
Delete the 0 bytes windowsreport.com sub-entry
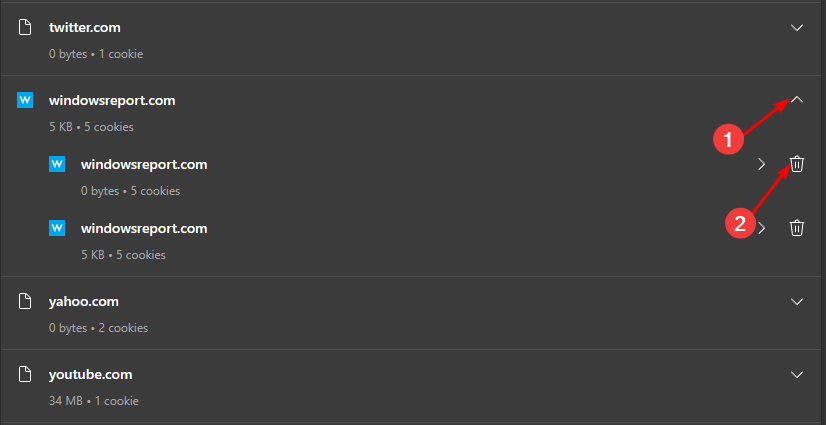click(796, 164)
